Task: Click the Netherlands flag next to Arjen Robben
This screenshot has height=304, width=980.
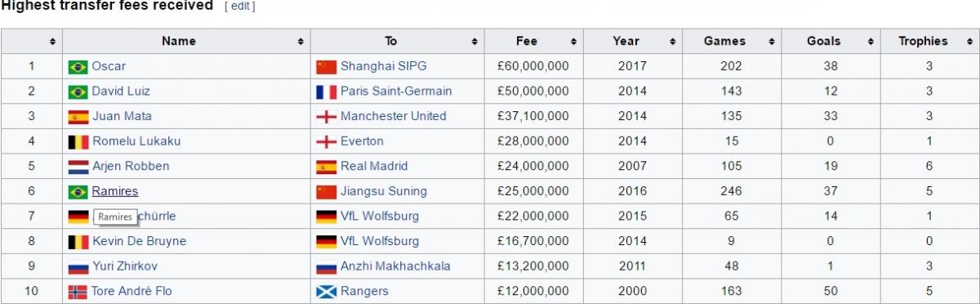Action: tap(78, 167)
